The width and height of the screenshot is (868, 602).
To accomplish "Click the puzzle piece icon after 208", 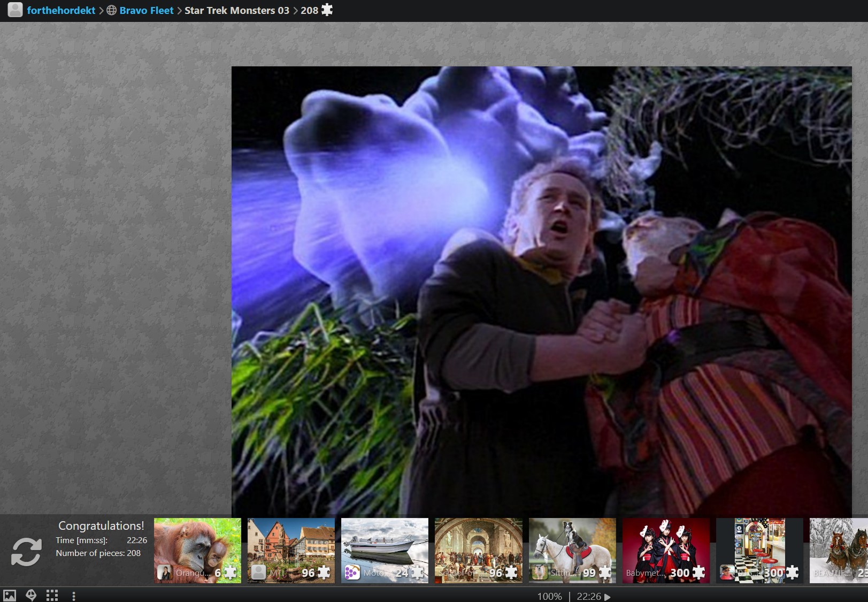I will [327, 10].
